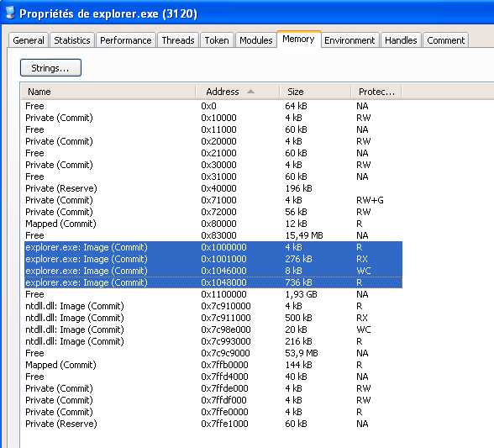Select ntdll.dll Image row at 0x7c98e000
The height and width of the screenshot is (448, 494).
pos(213,329)
